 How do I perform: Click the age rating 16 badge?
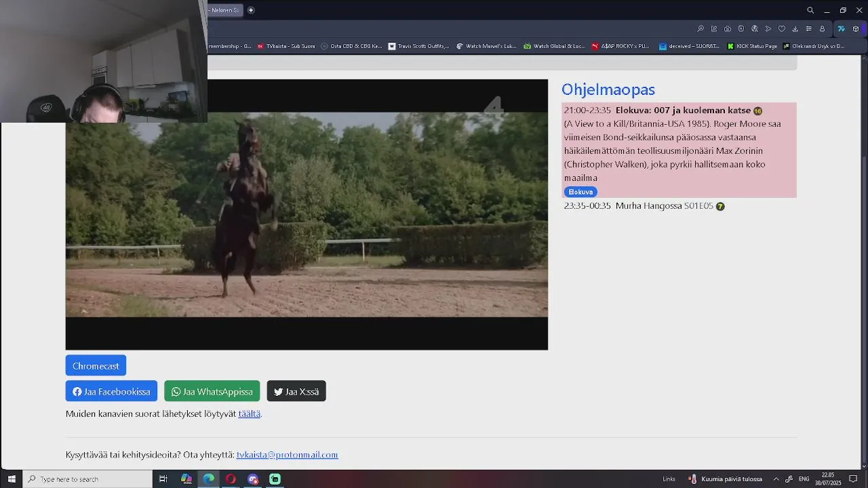point(757,111)
